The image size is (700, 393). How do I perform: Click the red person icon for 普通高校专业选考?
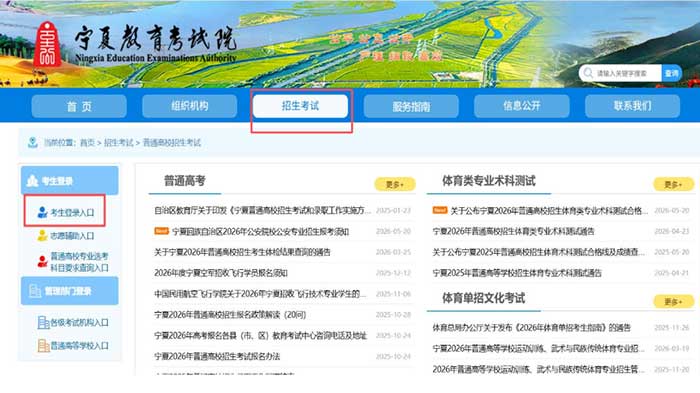click(x=42, y=261)
